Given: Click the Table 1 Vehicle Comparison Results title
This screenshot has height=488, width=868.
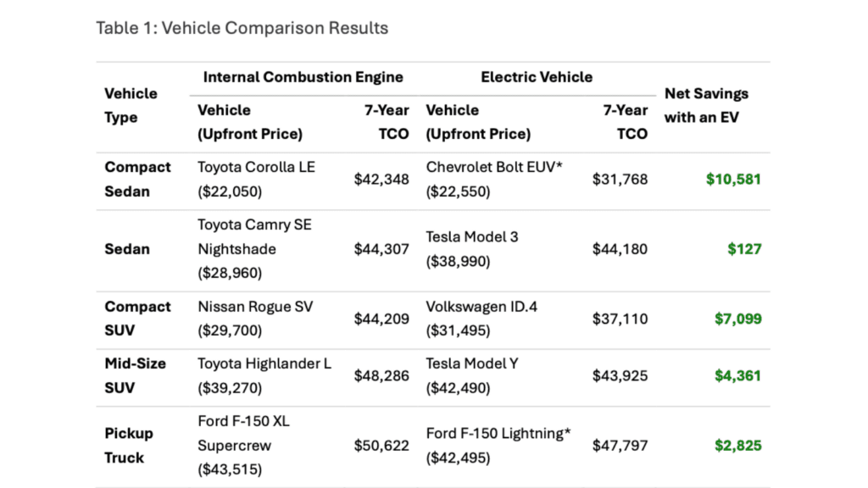Looking at the screenshot, I should (x=242, y=28).
